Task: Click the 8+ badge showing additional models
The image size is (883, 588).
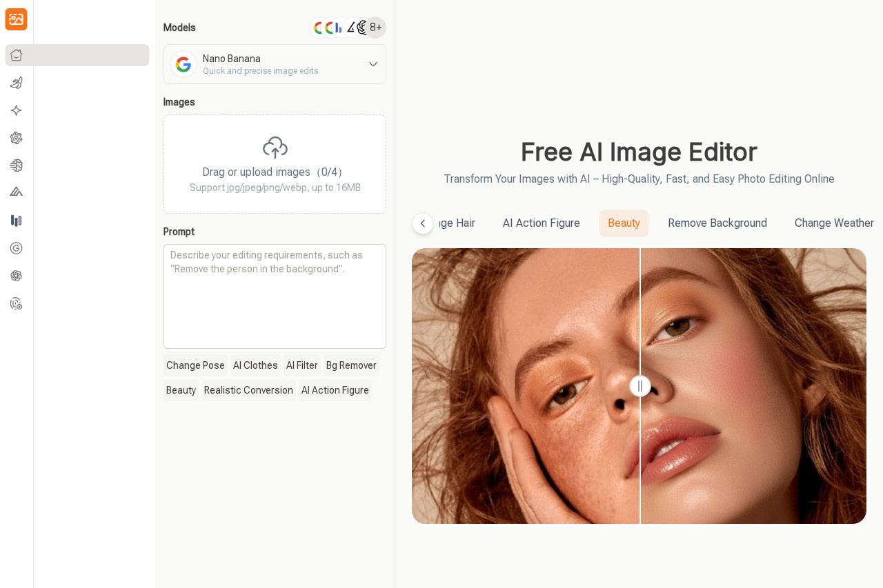Action: (x=375, y=28)
